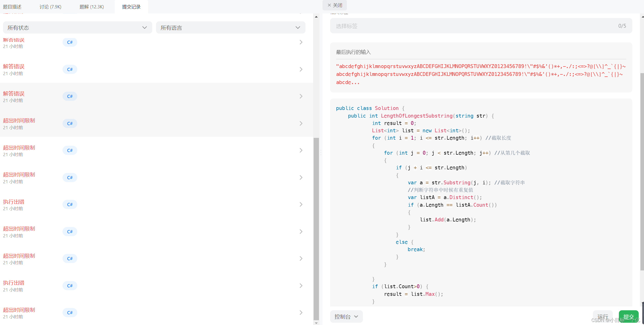Screen dimensions: 644x325
Task: Click the submissions list vertical scrollbar
Action: 316,229
